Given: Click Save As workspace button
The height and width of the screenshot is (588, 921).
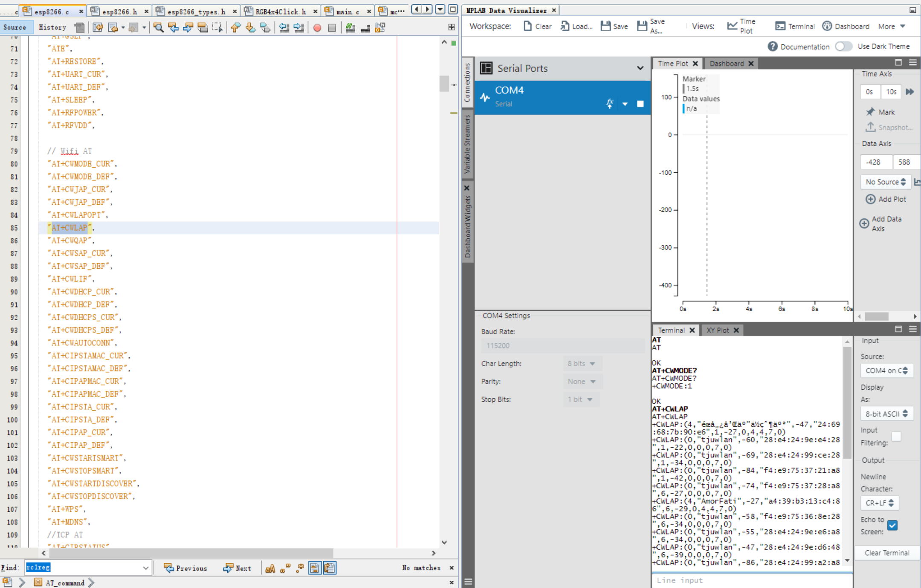Looking at the screenshot, I should pos(651,26).
